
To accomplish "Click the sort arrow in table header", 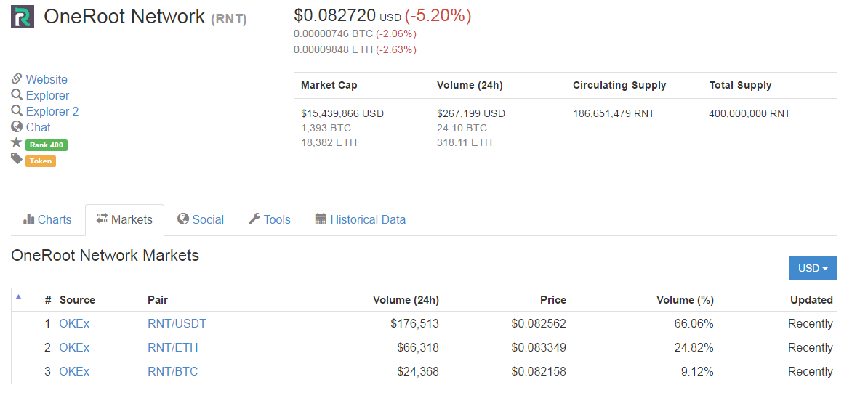I will (x=18, y=296).
